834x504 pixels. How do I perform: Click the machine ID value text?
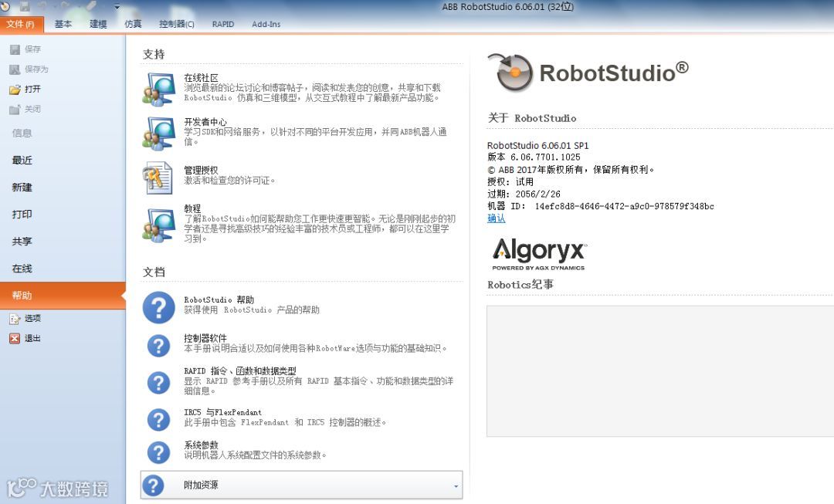pyautogui.click(x=625, y=206)
